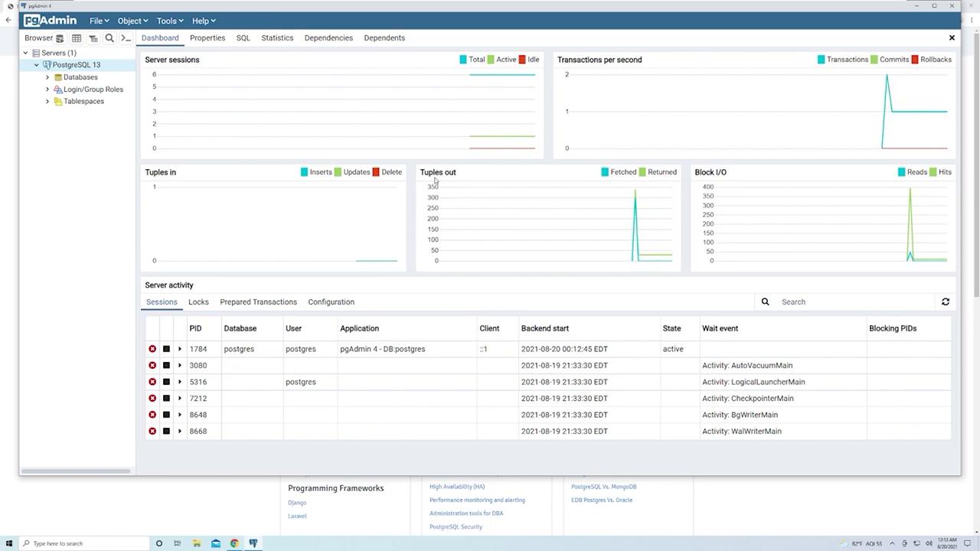Expand the Tablespaces tree node

pos(47,102)
